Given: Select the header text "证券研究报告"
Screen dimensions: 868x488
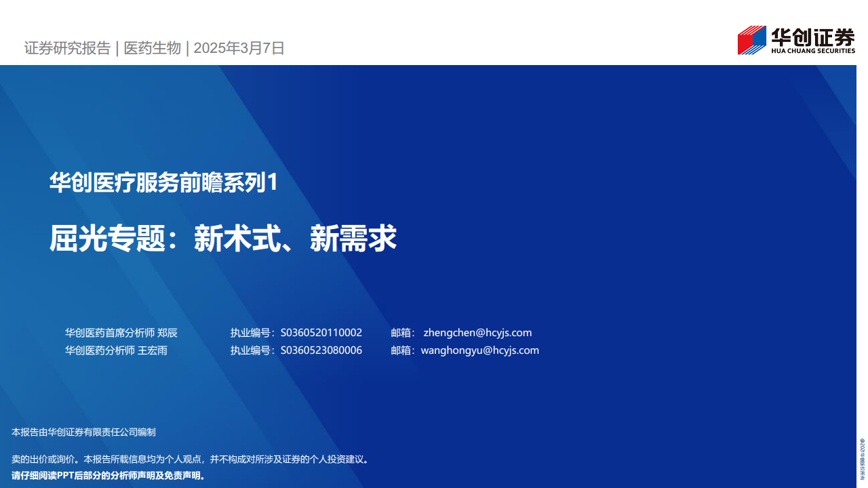Looking at the screenshot, I should point(67,48).
